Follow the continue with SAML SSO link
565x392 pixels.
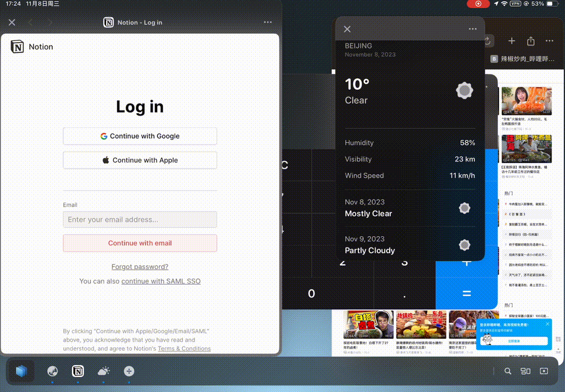click(161, 281)
